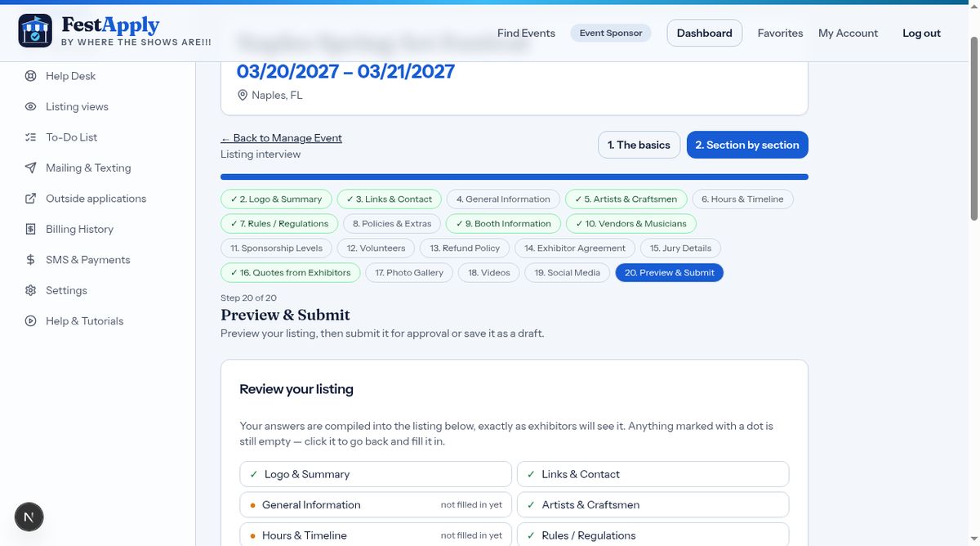This screenshot has height=546, width=980.
Task: Open step 7 Rules / Regulations
Action: (x=279, y=224)
